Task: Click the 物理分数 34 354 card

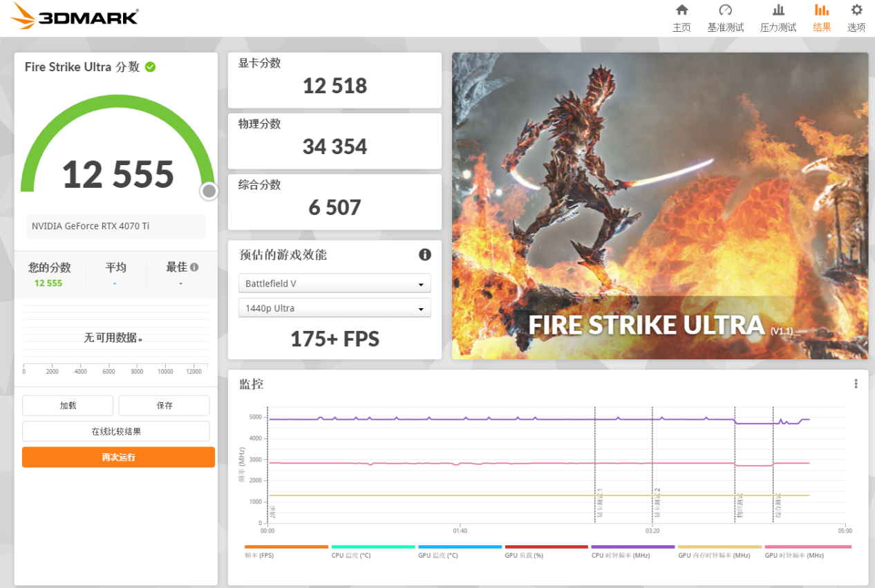Action: tap(335, 141)
